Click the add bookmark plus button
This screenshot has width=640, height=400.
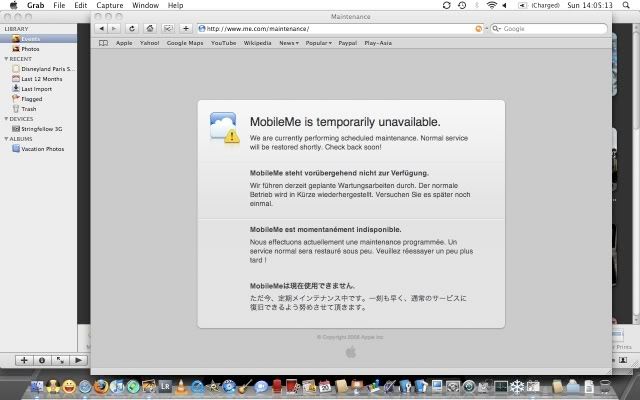point(185,28)
